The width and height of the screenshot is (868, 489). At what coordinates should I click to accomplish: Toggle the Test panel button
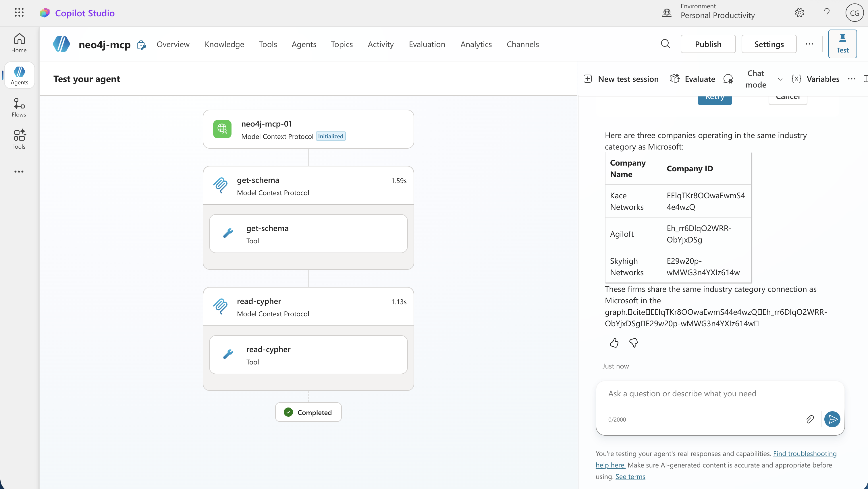point(842,44)
